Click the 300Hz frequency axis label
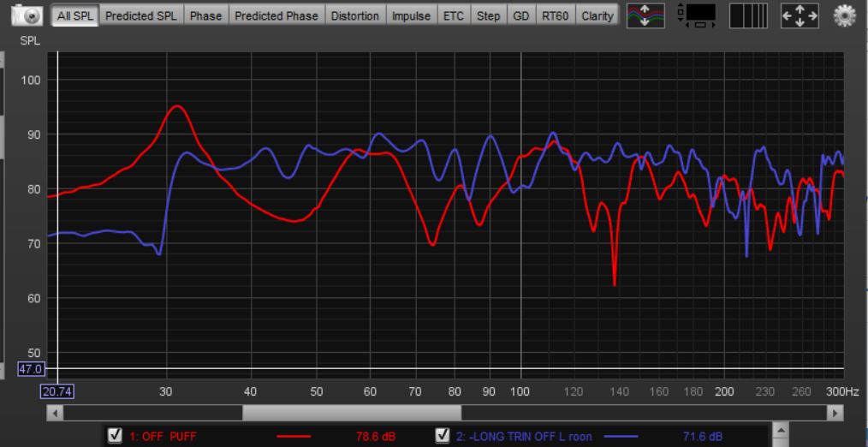Viewport: 868px width, 447px height. point(843,392)
